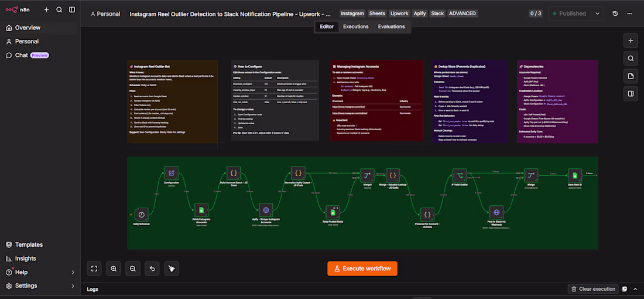Pop out the logs panel
The image size is (644, 299).
[624, 289]
